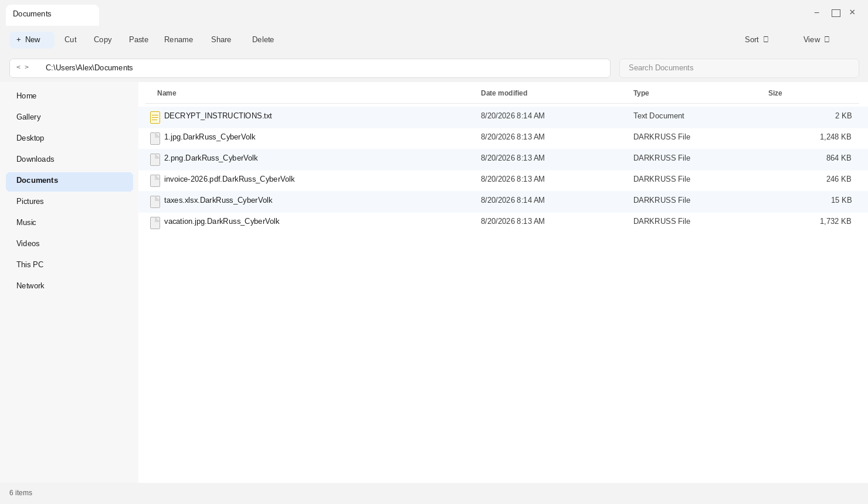Open Music in the sidebar
The height and width of the screenshot is (504, 868).
(69, 223)
